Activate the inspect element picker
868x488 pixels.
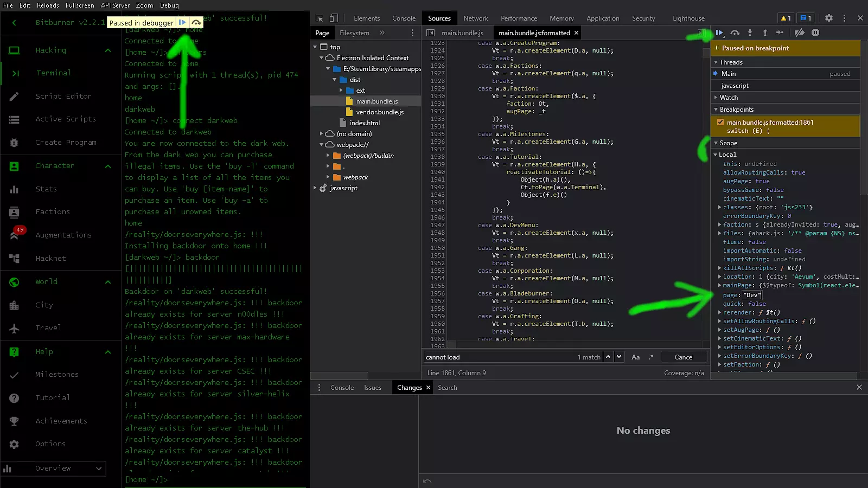[x=320, y=18]
